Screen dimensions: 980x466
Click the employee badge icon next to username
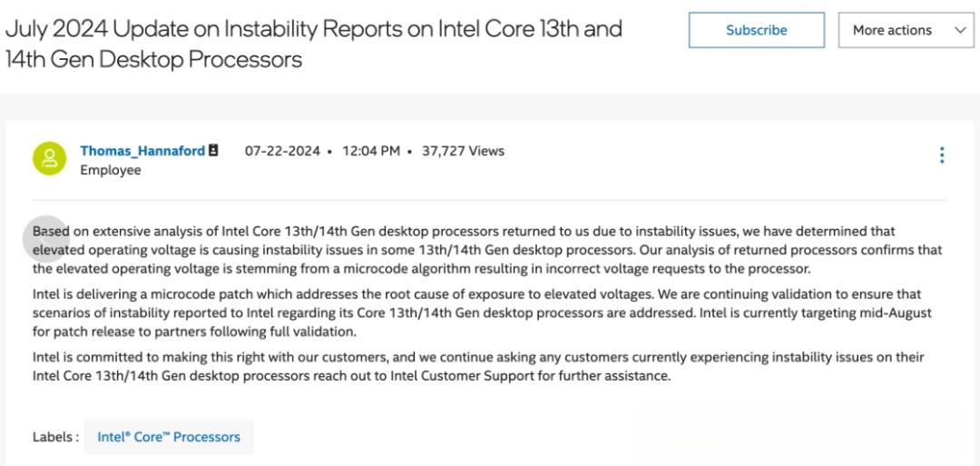click(x=213, y=150)
